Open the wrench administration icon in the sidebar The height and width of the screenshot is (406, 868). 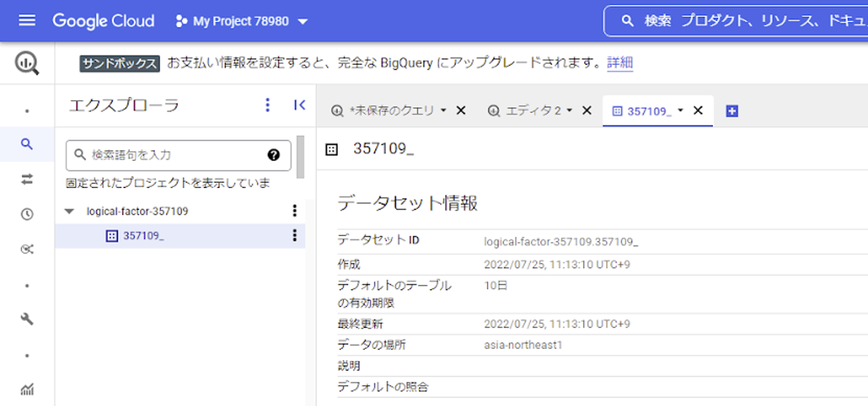(27, 319)
